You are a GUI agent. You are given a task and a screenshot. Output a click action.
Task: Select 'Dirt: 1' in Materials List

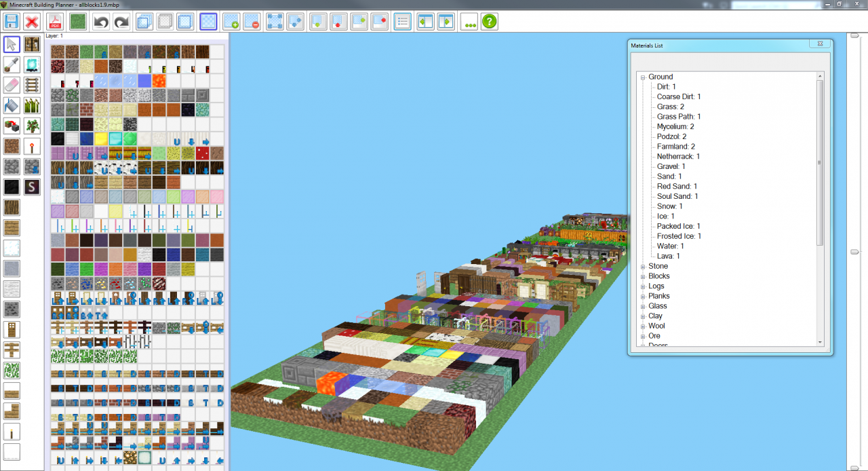pyautogui.click(x=667, y=87)
